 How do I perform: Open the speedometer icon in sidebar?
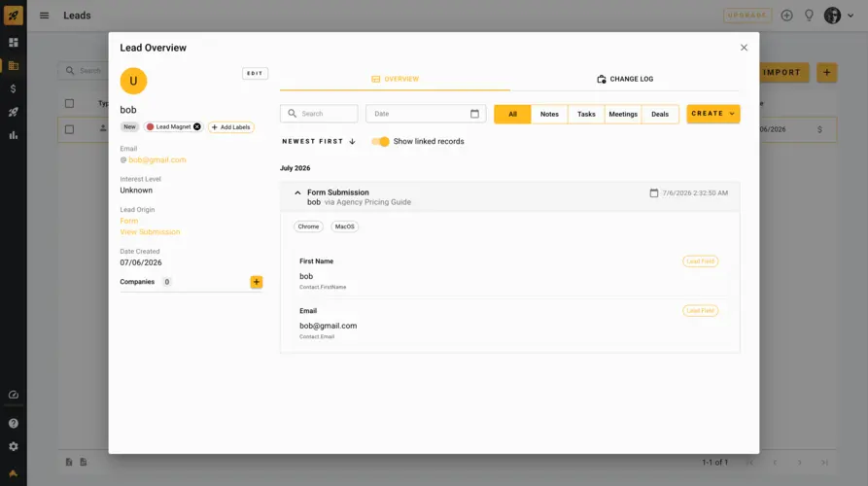(x=14, y=395)
